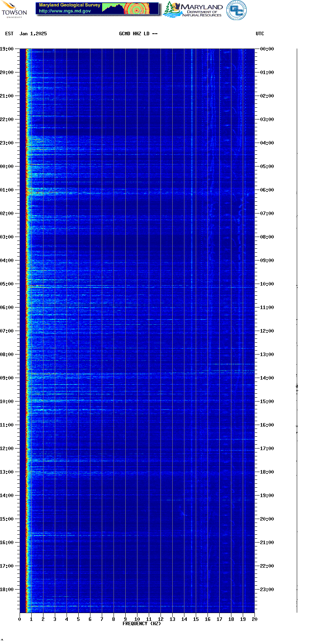The image size is (314, 644).
Task: Click the 00:00 UTC time marker
Action: [x=267, y=49]
